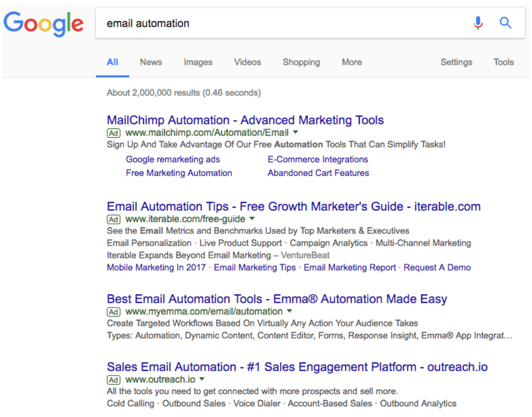This screenshot has height=417, width=532.
Task: Click the Ad badge beside myemma.com URL
Action: 113,312
